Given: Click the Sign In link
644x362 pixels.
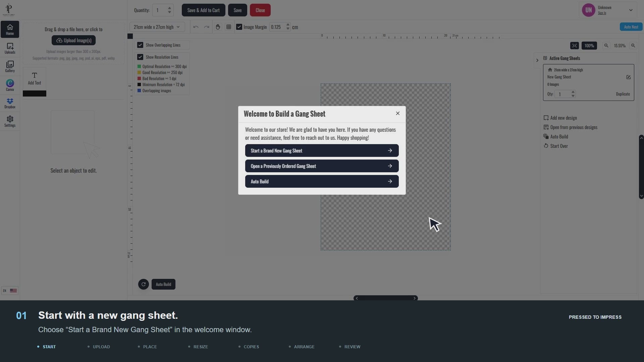Looking at the screenshot, I should pyautogui.click(x=602, y=13).
